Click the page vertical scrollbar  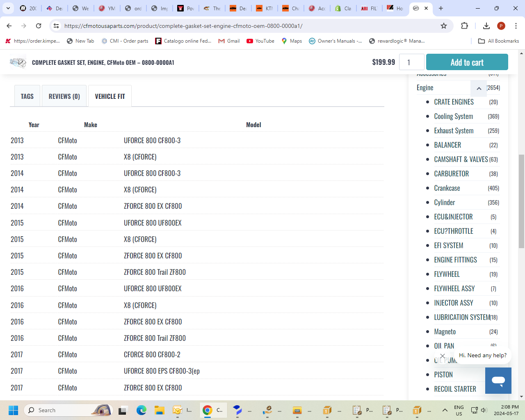[521, 201]
